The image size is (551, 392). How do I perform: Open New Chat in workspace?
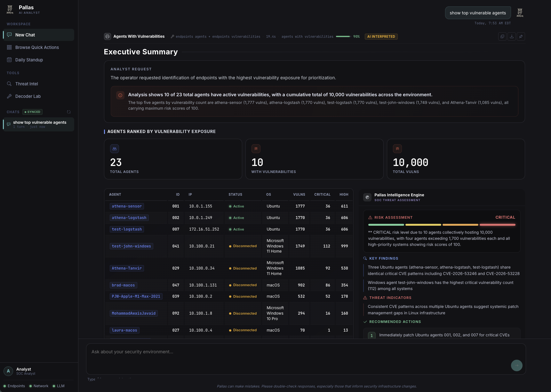click(x=38, y=35)
